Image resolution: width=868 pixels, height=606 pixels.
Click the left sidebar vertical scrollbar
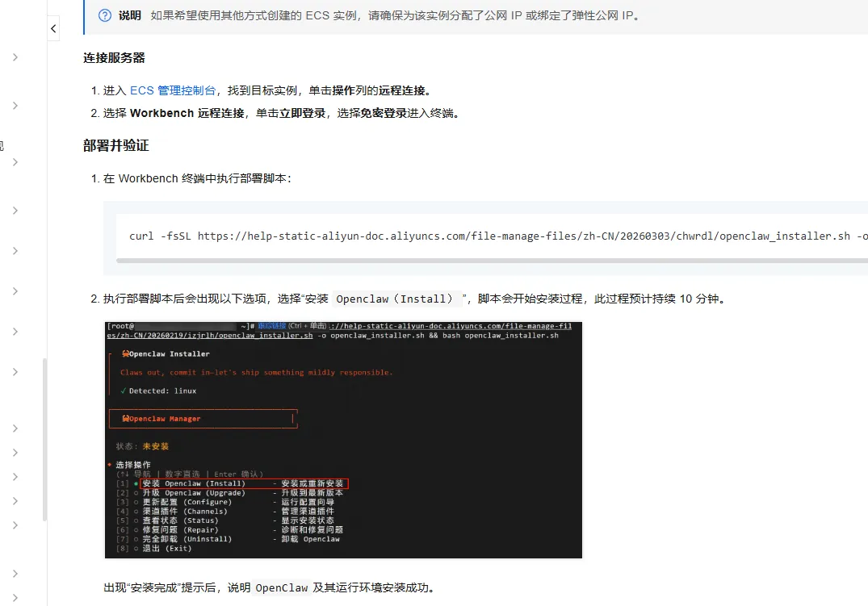click(x=44, y=440)
